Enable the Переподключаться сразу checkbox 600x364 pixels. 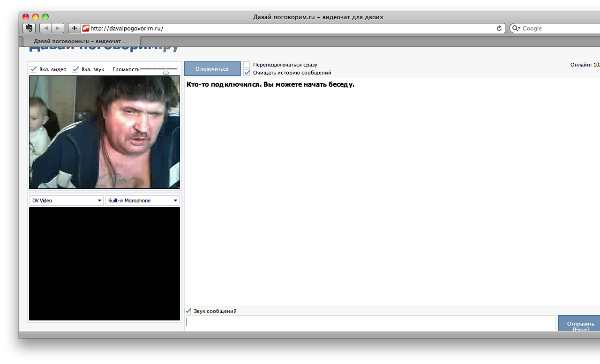coord(247,65)
